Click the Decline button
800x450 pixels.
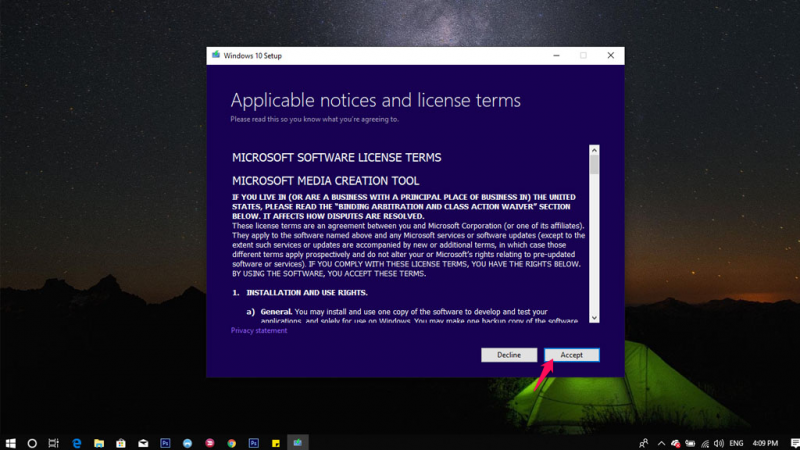(x=509, y=355)
